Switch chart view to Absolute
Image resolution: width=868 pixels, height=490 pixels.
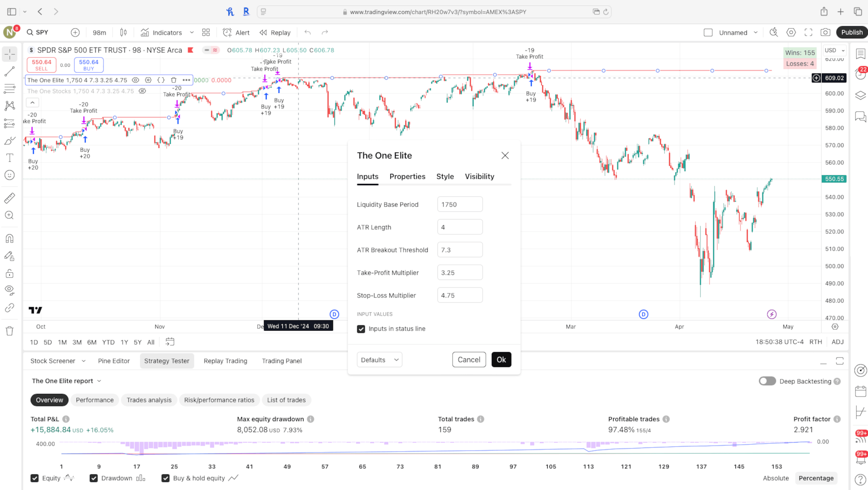(776, 478)
